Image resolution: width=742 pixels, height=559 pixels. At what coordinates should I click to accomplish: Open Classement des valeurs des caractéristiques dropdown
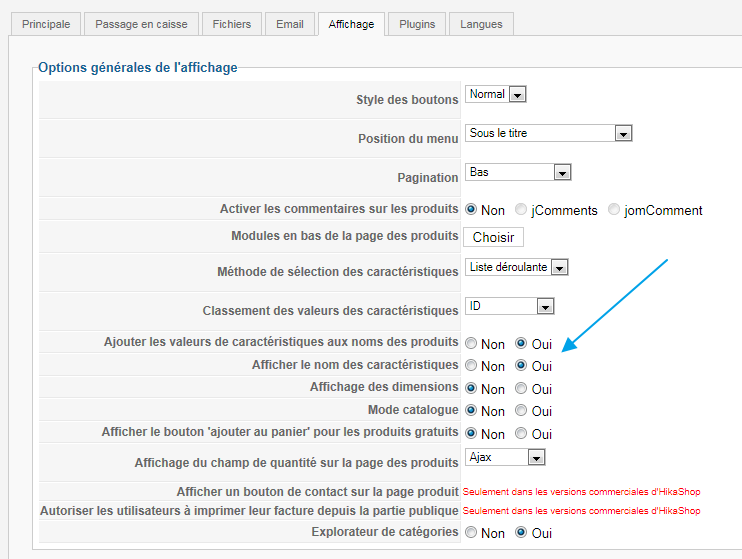click(x=510, y=306)
